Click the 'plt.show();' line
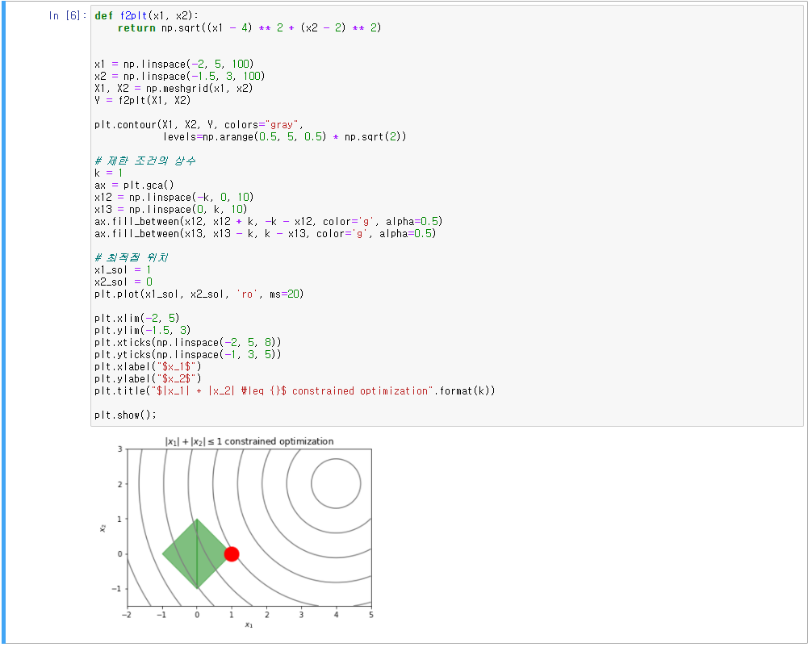Viewport: 812px width, 647px height. pyautogui.click(x=125, y=415)
